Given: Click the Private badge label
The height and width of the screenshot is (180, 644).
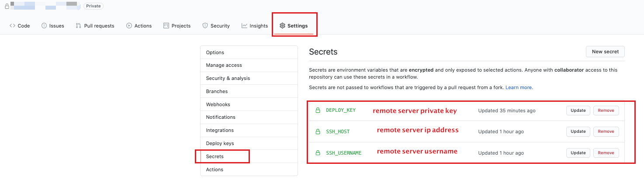Looking at the screenshot, I should (93, 6).
